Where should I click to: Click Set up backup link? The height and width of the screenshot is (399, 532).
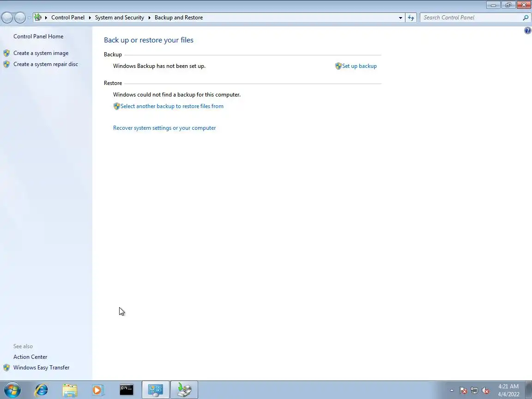click(359, 66)
